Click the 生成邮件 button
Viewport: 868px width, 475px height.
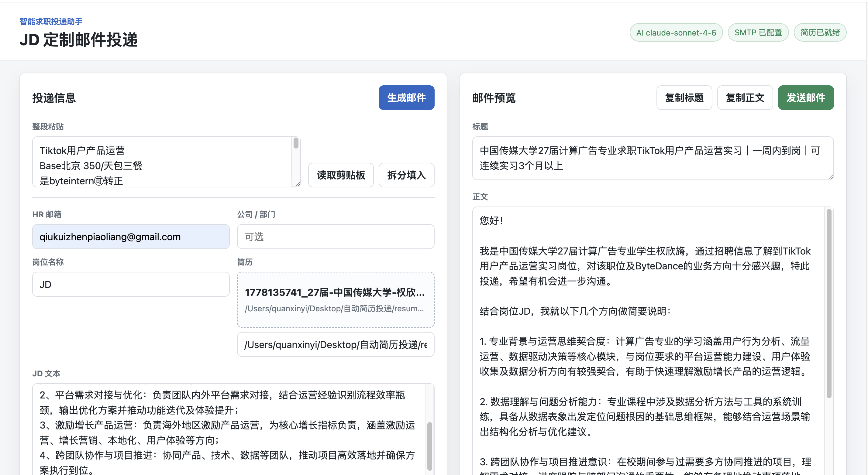tap(406, 97)
